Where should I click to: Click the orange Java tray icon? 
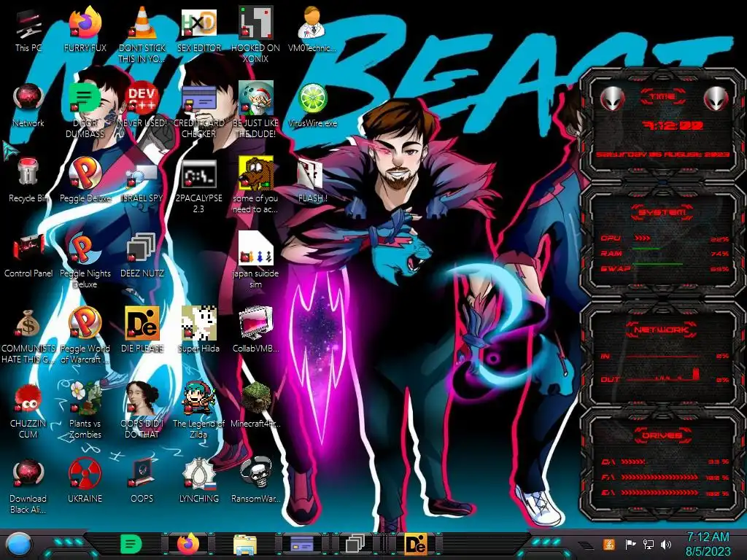(x=608, y=544)
